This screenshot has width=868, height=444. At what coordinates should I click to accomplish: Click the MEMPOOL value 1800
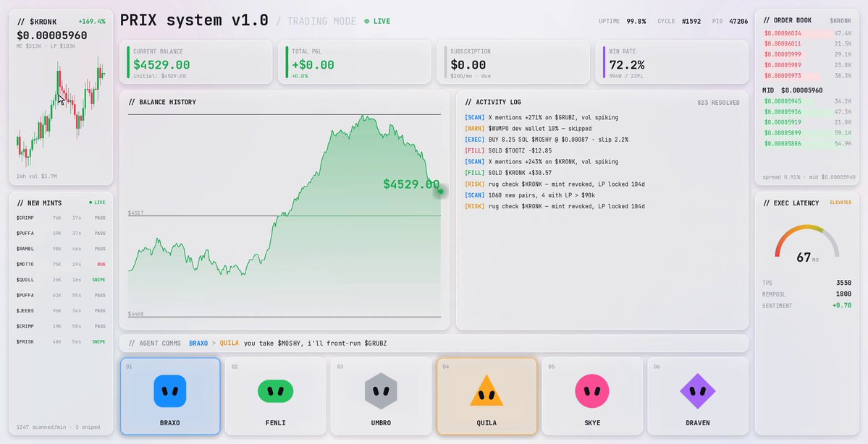pos(843,294)
